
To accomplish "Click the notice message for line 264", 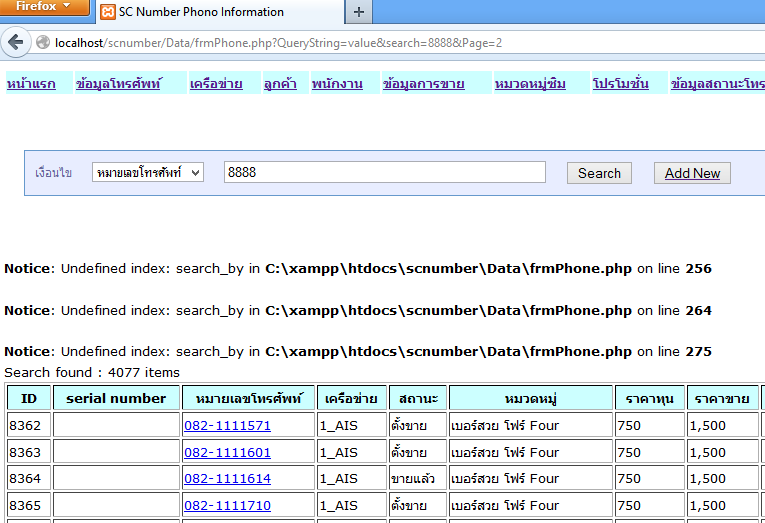I will 358,311.
